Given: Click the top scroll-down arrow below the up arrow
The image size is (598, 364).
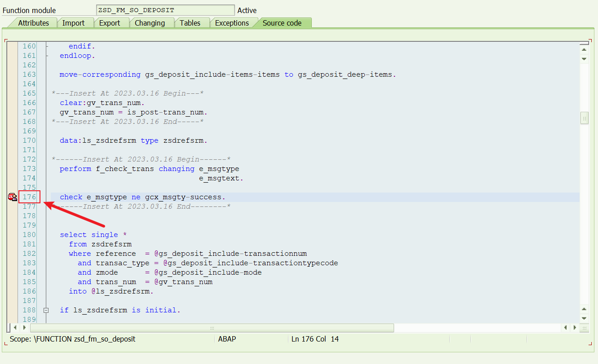Looking at the screenshot, I should click(584, 59).
